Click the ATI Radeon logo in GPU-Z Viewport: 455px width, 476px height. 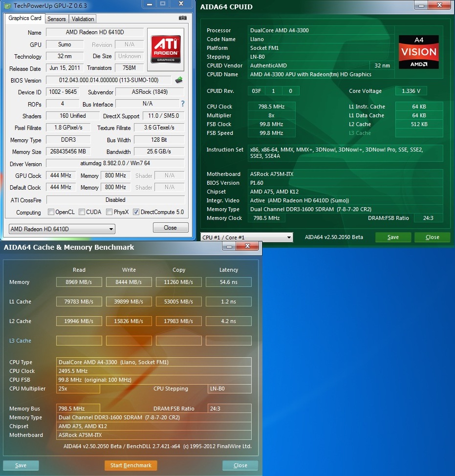coord(166,49)
